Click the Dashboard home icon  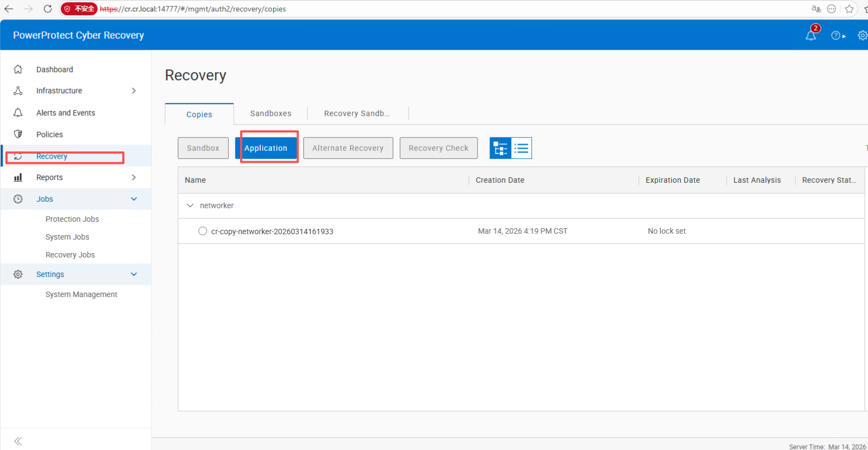[18, 69]
